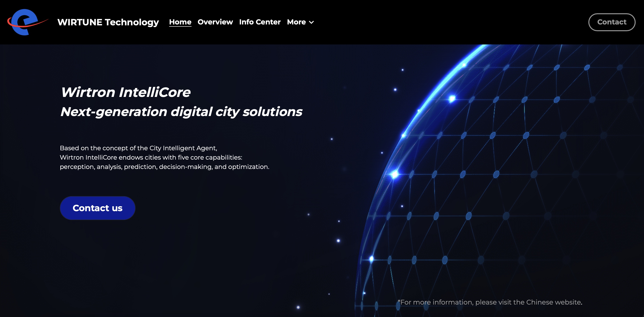Click the 'Based on the concept' text line
644x317 pixels.
click(x=138, y=148)
